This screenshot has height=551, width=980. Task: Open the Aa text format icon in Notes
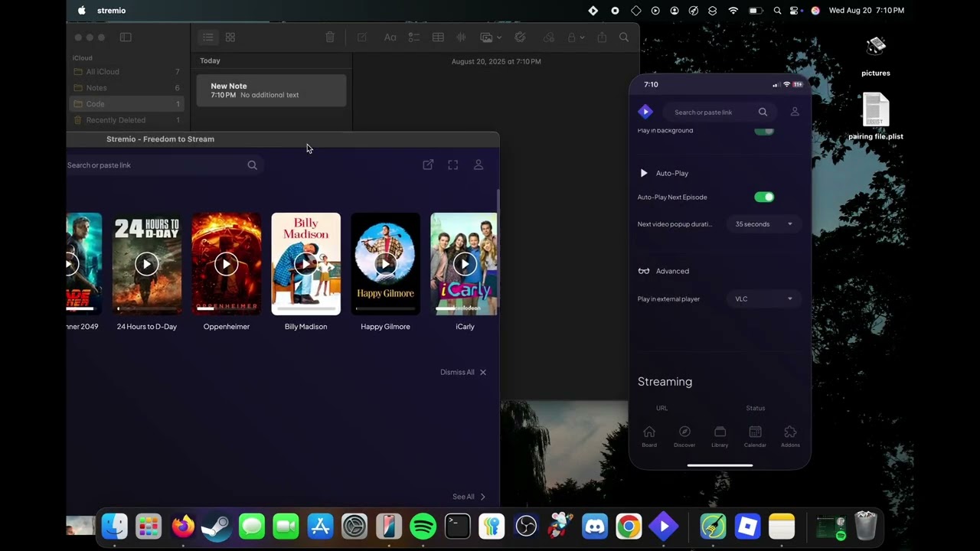(390, 37)
